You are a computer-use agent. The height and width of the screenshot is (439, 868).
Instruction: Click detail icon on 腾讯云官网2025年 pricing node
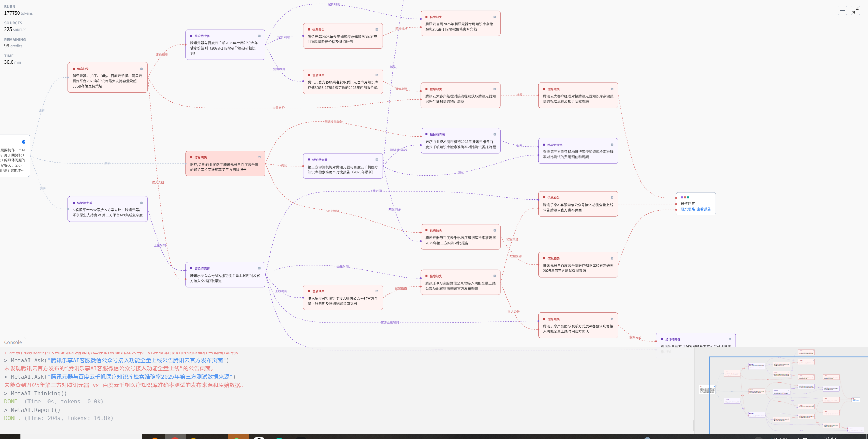click(x=494, y=17)
